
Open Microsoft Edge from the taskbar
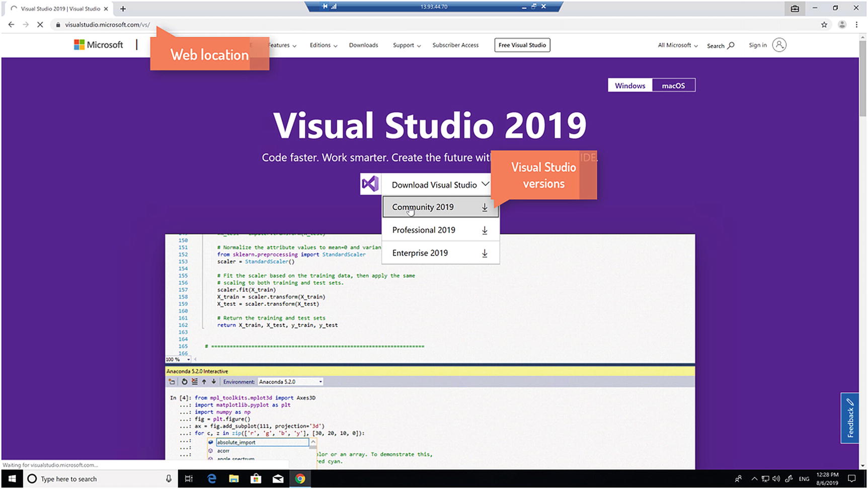[x=211, y=479]
